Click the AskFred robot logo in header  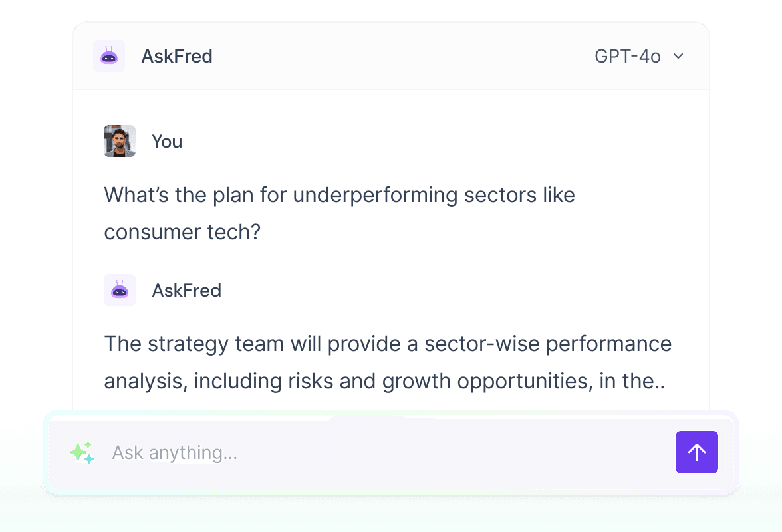109,56
